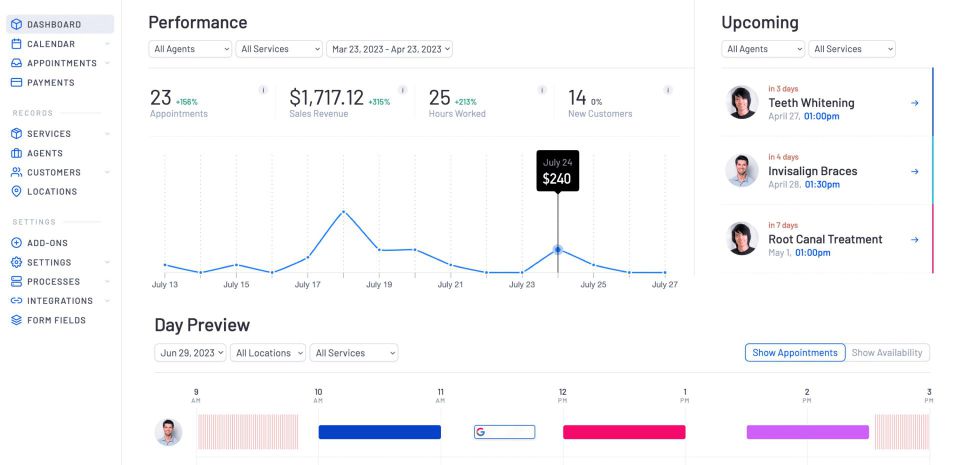The width and height of the screenshot is (960, 465).
Task: Open the Performance All Agents dropdown
Action: pos(190,49)
